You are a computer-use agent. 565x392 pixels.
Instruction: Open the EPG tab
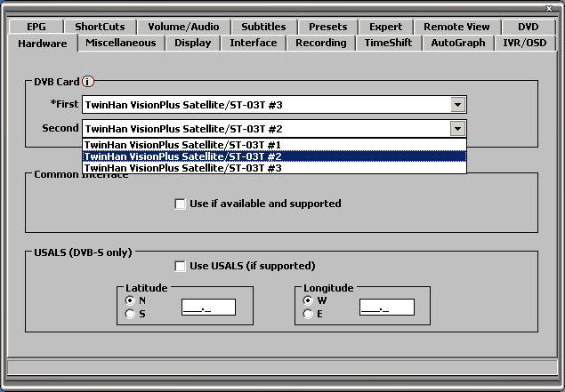36,27
